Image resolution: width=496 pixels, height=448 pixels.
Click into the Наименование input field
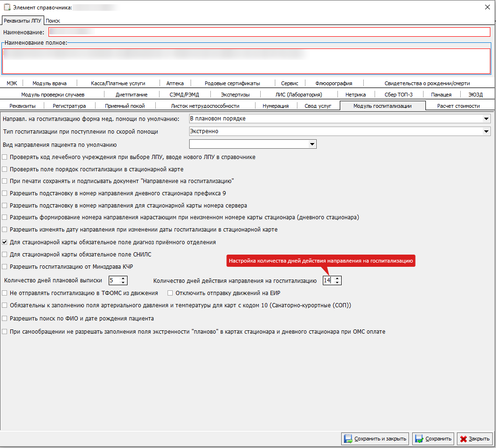pos(269,32)
